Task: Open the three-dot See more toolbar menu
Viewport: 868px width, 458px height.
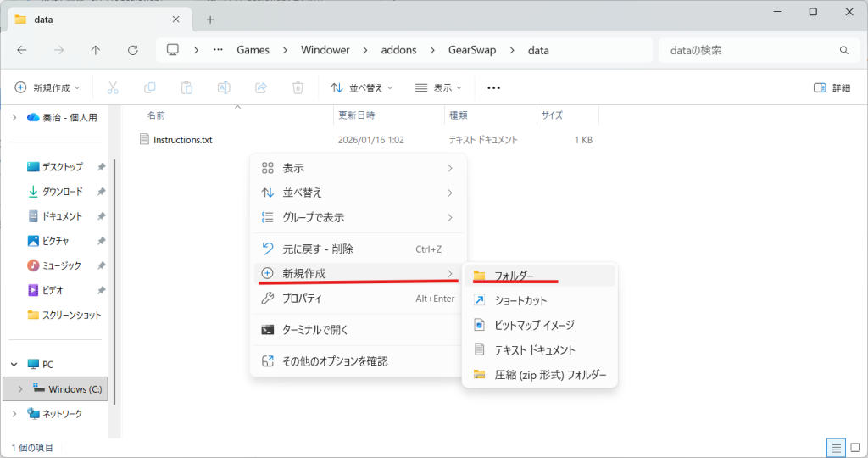Action: click(x=493, y=87)
